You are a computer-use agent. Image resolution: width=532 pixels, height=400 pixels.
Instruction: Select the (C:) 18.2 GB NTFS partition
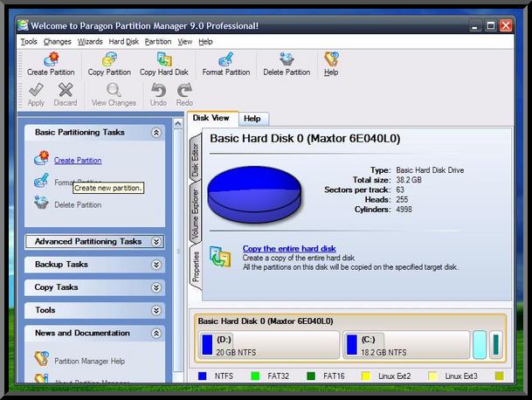pyautogui.click(x=406, y=345)
